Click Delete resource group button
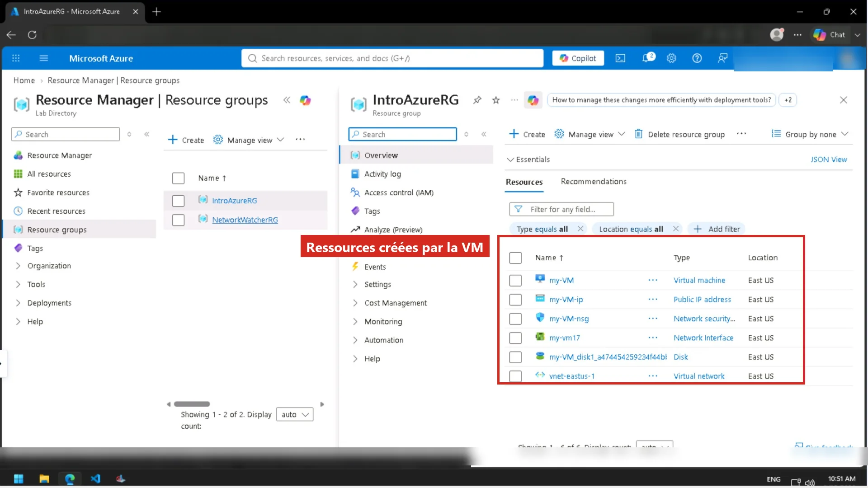 pyautogui.click(x=679, y=134)
